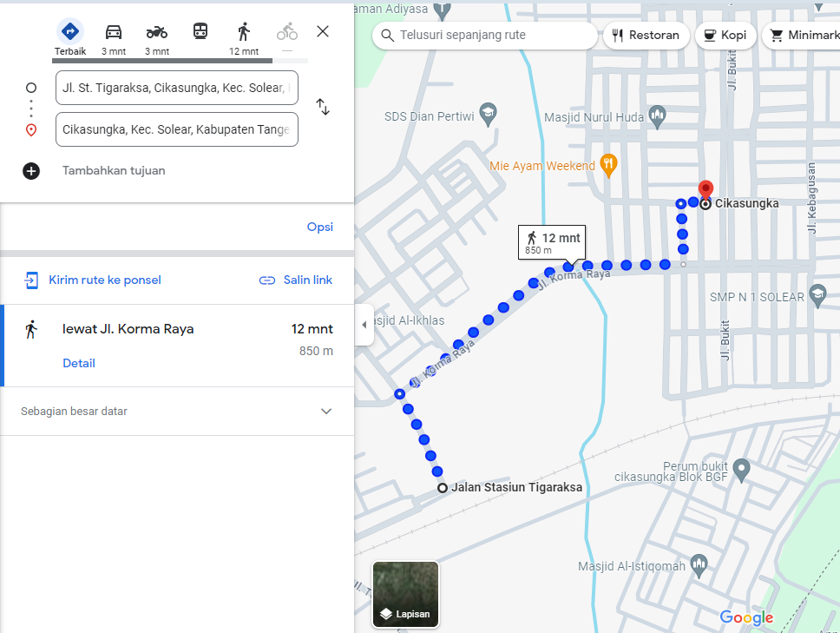Search Kopi along the route

(x=725, y=36)
